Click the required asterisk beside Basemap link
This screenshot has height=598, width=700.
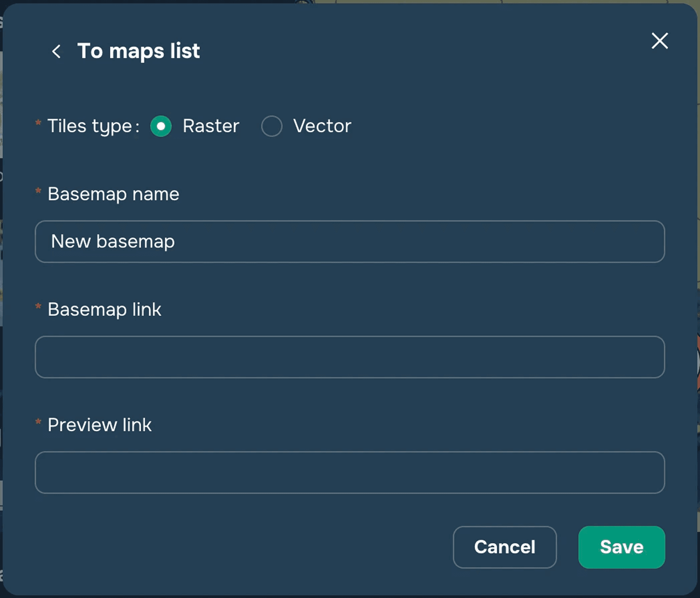pyautogui.click(x=38, y=306)
